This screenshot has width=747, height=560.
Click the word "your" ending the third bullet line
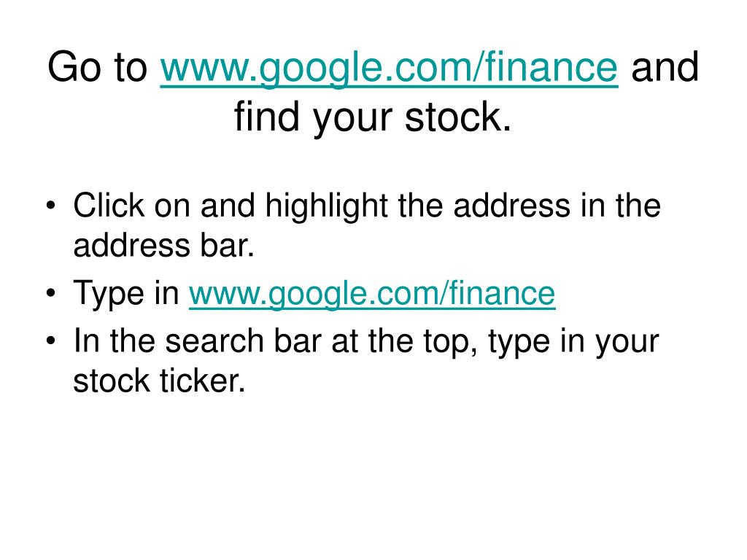tap(627, 340)
